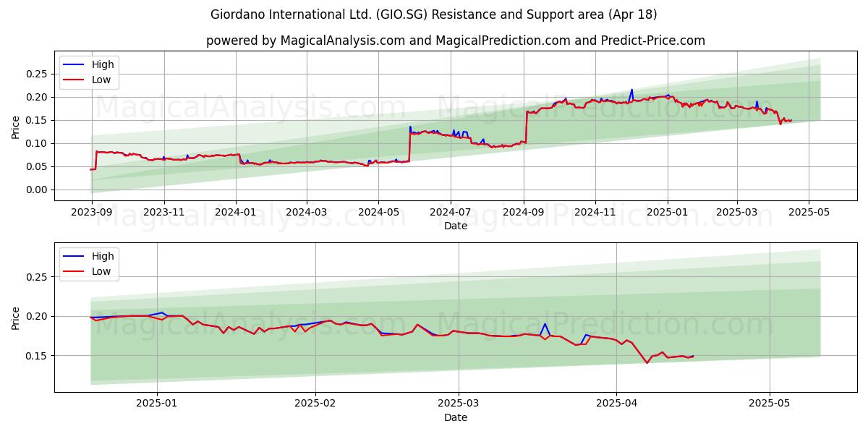This screenshot has height=434, width=868.
Task: Click the '2024-09' x-axis label in top chart
Action: point(524,213)
